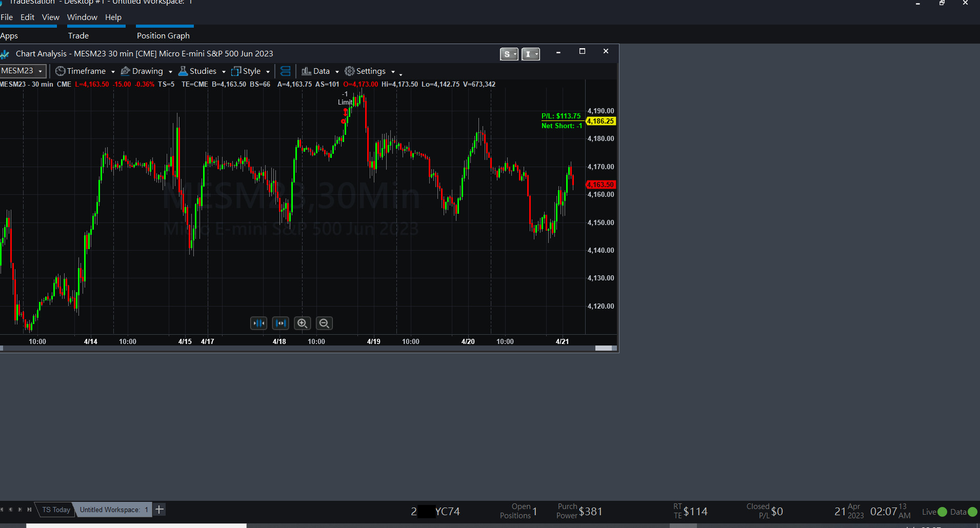Open the Edit menu
This screenshot has height=528, width=980.
click(x=27, y=17)
